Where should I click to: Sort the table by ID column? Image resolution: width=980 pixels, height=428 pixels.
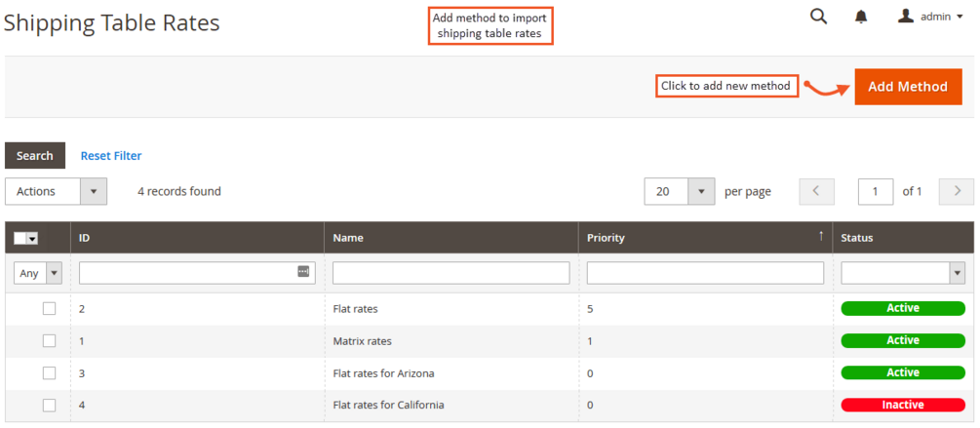click(x=85, y=238)
